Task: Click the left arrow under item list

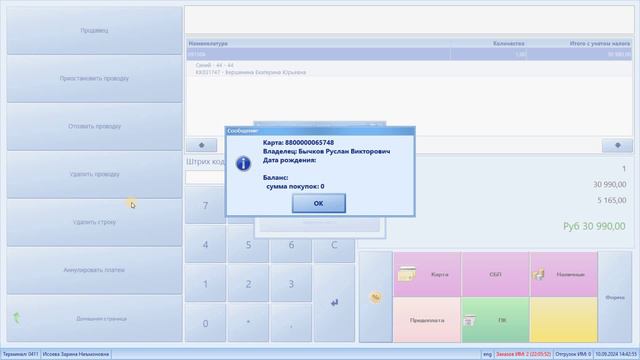Action: (202, 145)
